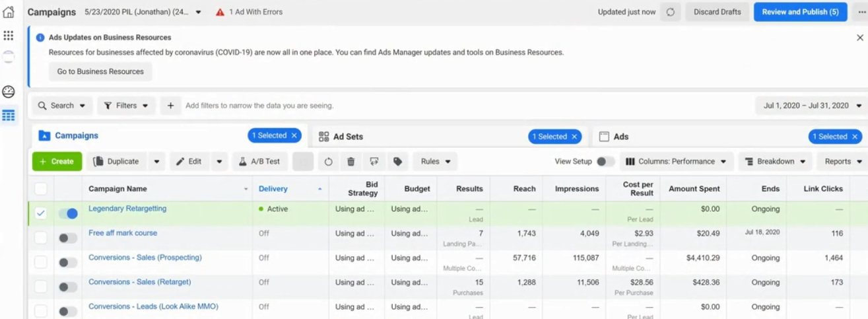Open the Free aff mark course campaign link
Image resolution: width=868 pixels, height=319 pixels.
(x=123, y=233)
